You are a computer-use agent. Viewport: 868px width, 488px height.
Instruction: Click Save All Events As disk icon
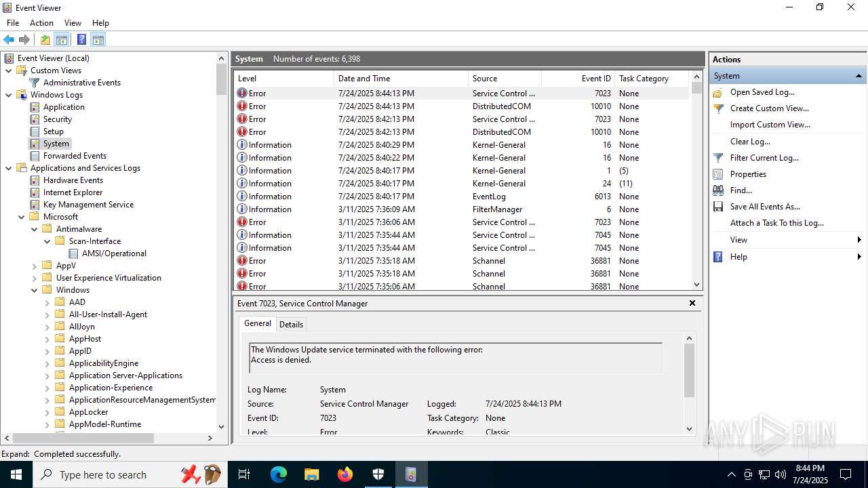point(718,207)
